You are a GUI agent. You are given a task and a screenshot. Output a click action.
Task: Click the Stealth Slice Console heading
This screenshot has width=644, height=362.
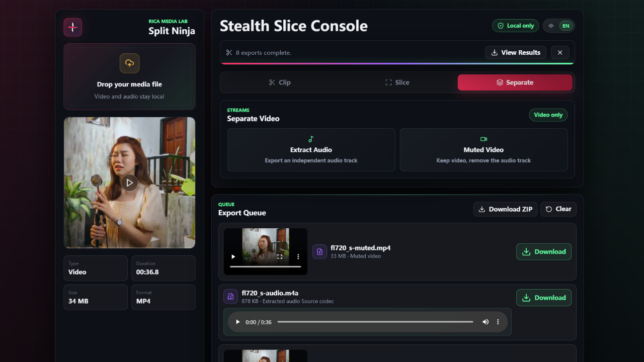(294, 26)
